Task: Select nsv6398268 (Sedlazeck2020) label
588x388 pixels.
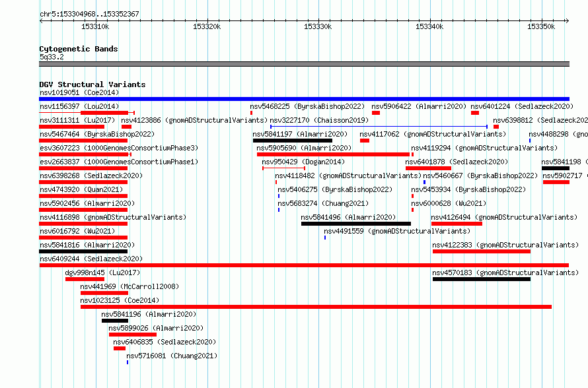Action: (x=91, y=176)
